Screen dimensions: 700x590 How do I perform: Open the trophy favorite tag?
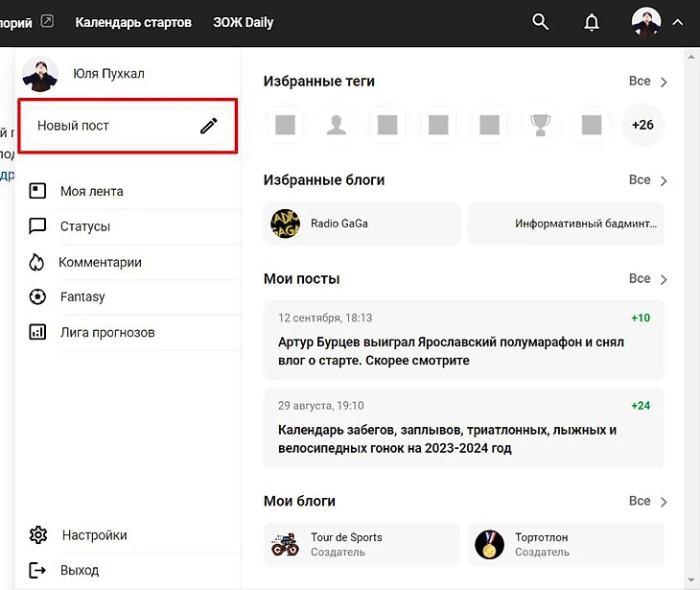(541, 125)
